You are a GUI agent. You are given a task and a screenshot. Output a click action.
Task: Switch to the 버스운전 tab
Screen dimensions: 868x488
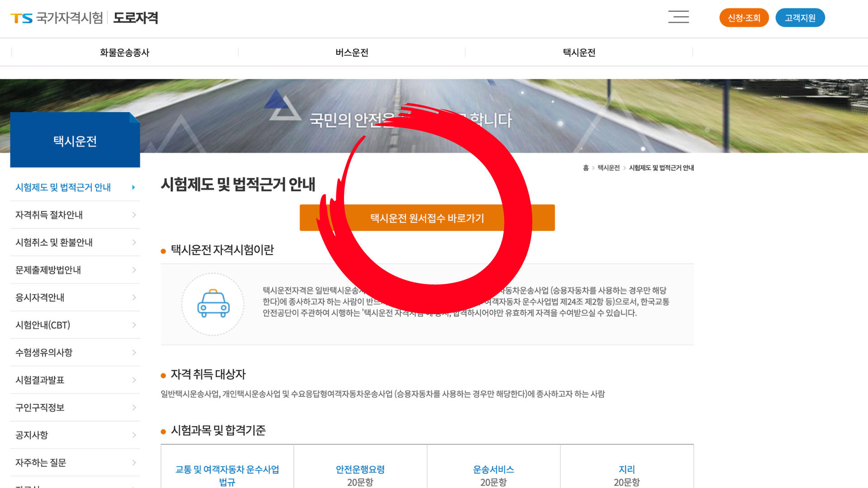pyautogui.click(x=351, y=52)
